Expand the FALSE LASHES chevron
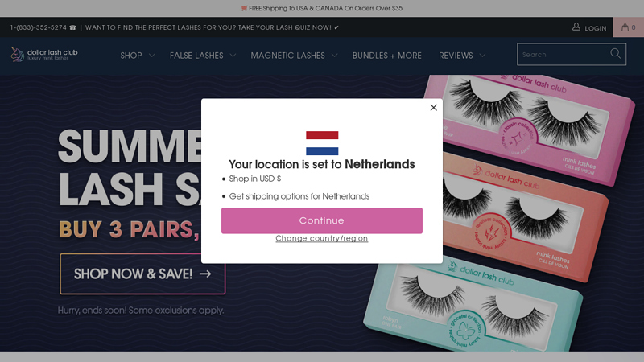Image resolution: width=644 pixels, height=362 pixels. (233, 56)
